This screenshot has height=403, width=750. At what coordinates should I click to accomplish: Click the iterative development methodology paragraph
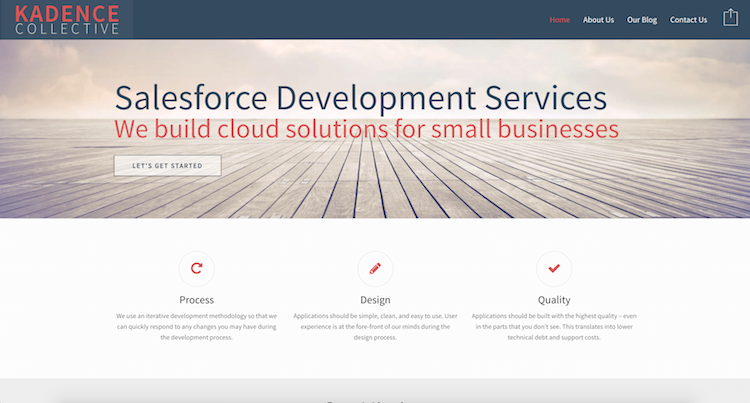click(197, 327)
